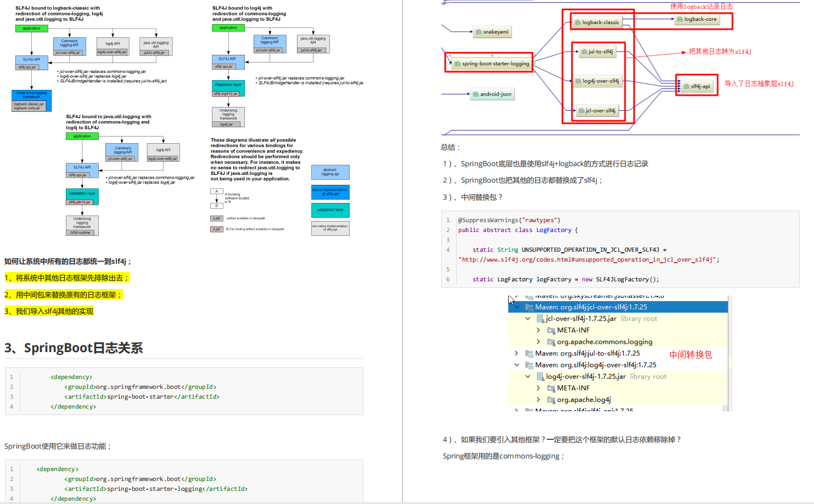Viewport: 814px width, 504px height.
Task: Click the text 'Spring框架用的是commons-logging；'
Action: click(504, 456)
